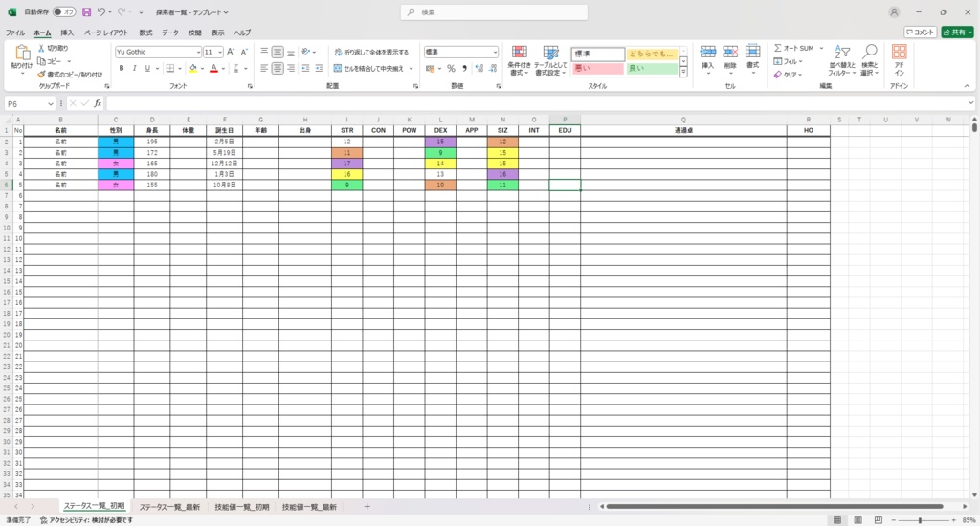Toggle underline formatting
The image size is (980, 526).
(x=147, y=68)
